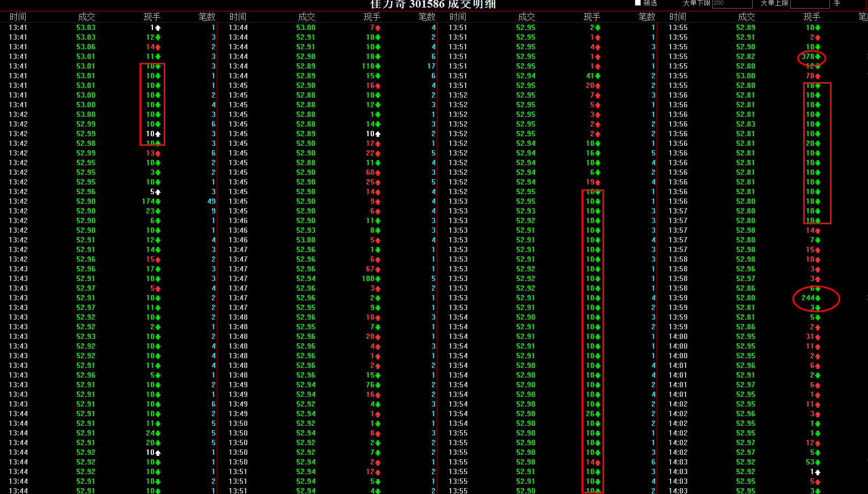868x494 pixels.
Task: Click the 67 volume entry at 13:47
Action: 373,269
